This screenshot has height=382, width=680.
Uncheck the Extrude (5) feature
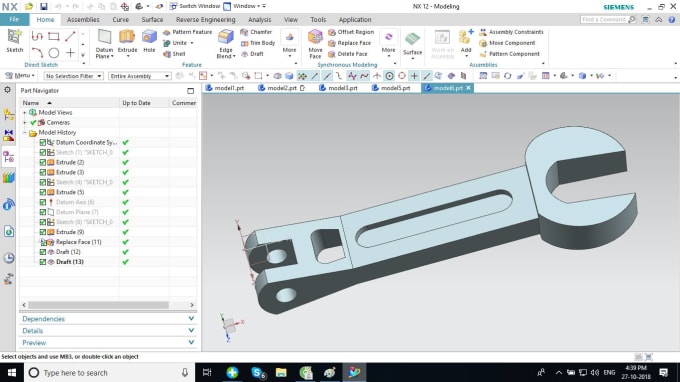tap(42, 192)
